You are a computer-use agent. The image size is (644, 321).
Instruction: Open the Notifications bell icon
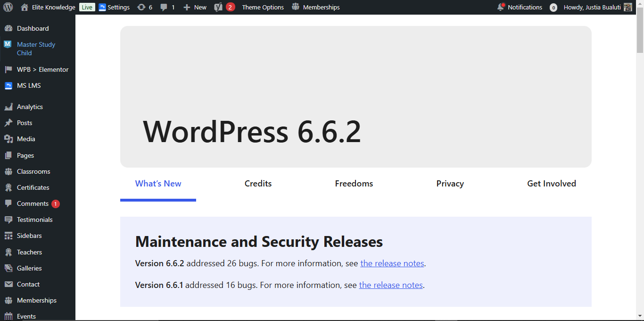(x=501, y=7)
